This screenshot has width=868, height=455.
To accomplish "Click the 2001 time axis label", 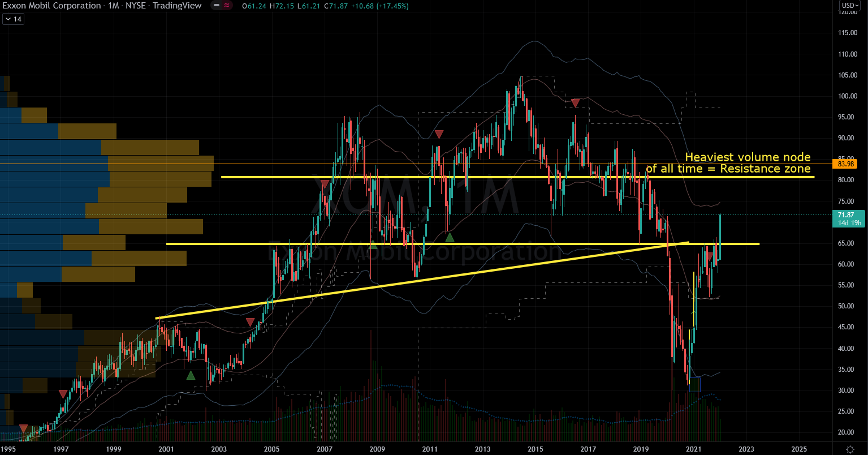I will click(x=166, y=449).
